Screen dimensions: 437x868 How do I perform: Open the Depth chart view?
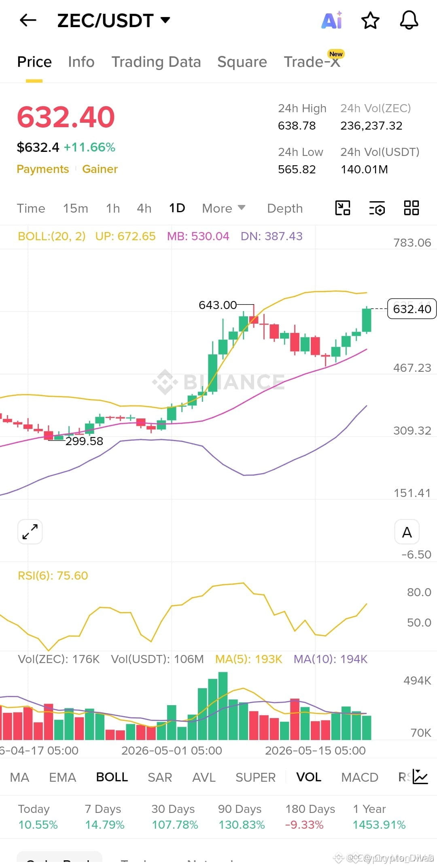click(285, 208)
